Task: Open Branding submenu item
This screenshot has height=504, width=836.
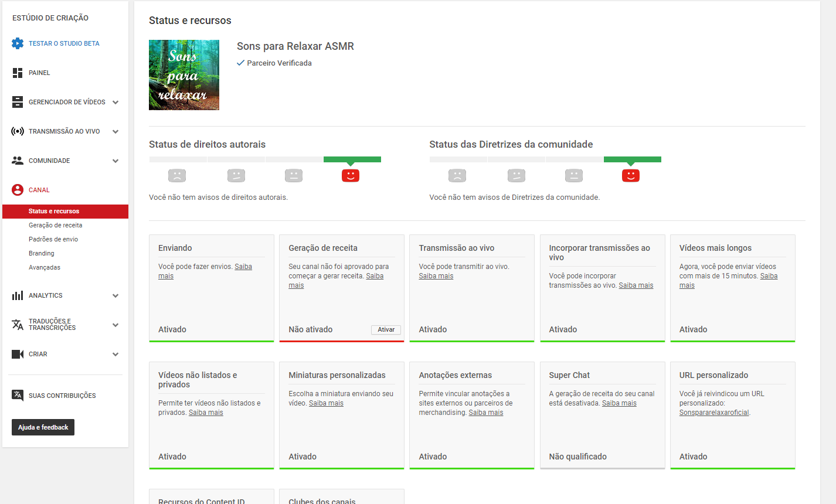Action: tap(42, 253)
